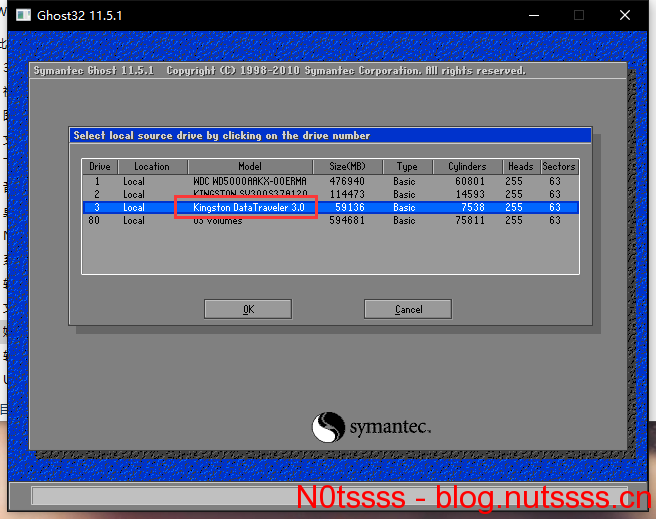Click the Kingston DataTraveler 3.0 model cell
This screenshot has height=519, width=656.
coord(249,207)
